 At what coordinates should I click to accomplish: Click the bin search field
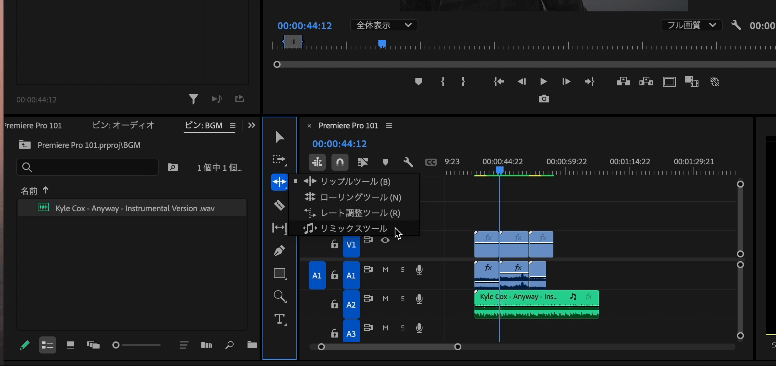tap(88, 167)
